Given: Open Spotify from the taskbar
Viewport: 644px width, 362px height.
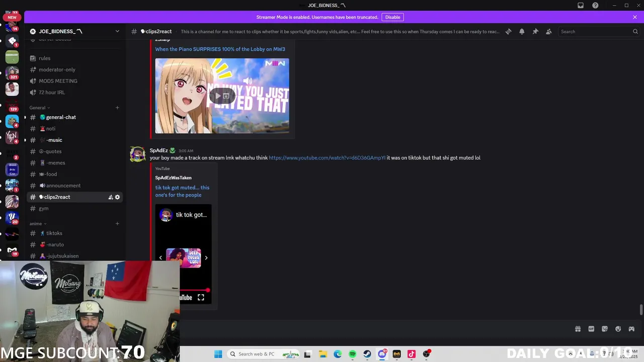Looking at the screenshot, I should pyautogui.click(x=352, y=354).
